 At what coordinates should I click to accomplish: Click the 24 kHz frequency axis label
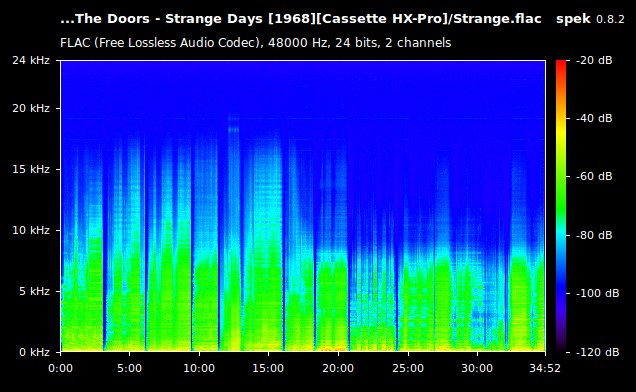click(x=31, y=60)
